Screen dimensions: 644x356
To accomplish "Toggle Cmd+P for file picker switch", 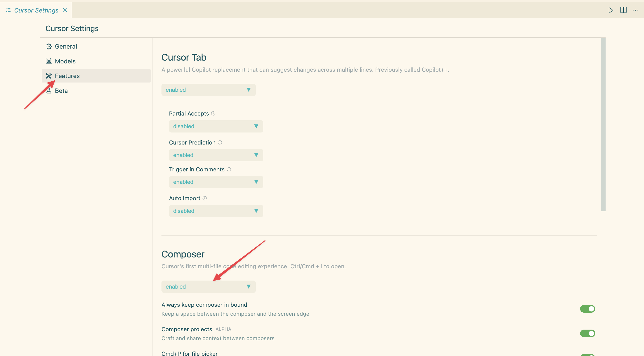I will pos(587,355).
